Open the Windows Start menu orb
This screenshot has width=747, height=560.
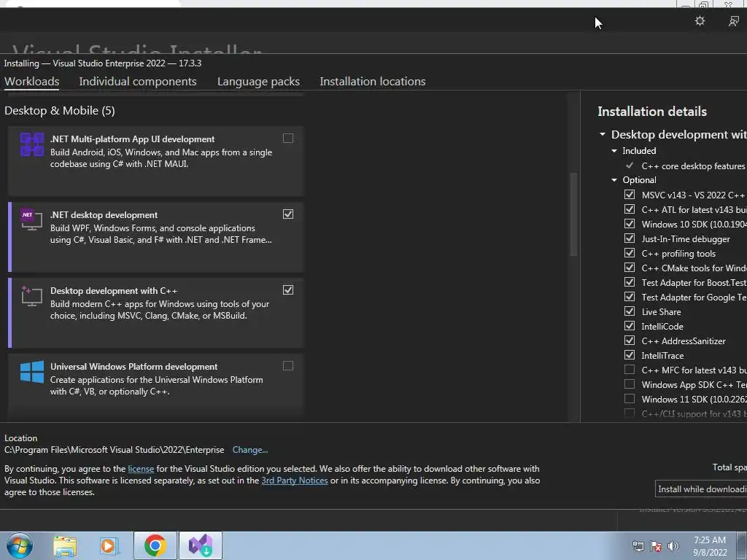pyautogui.click(x=20, y=545)
